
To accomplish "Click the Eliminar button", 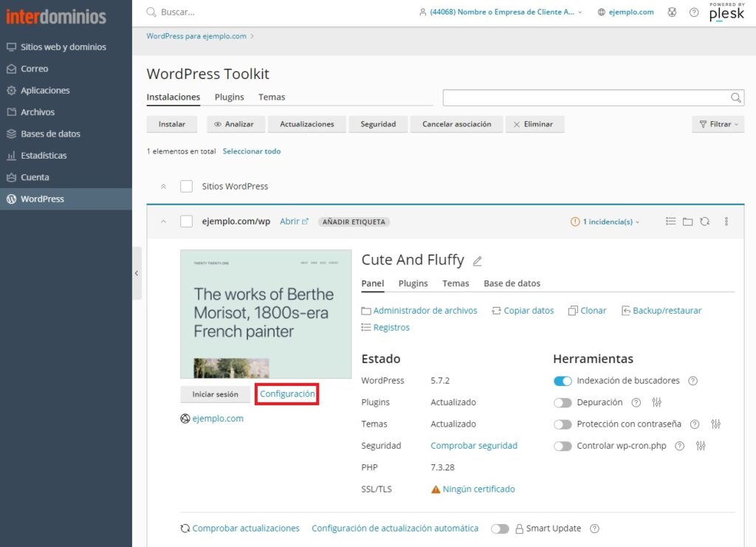I will (x=535, y=124).
